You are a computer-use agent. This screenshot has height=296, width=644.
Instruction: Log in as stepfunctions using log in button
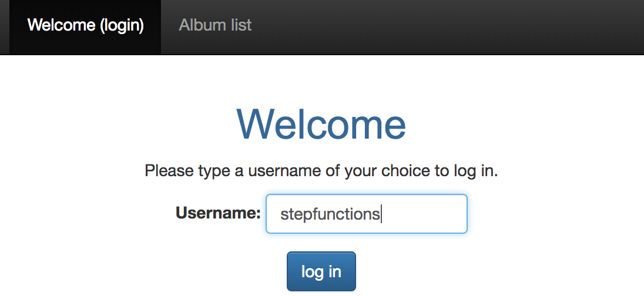[x=321, y=271]
